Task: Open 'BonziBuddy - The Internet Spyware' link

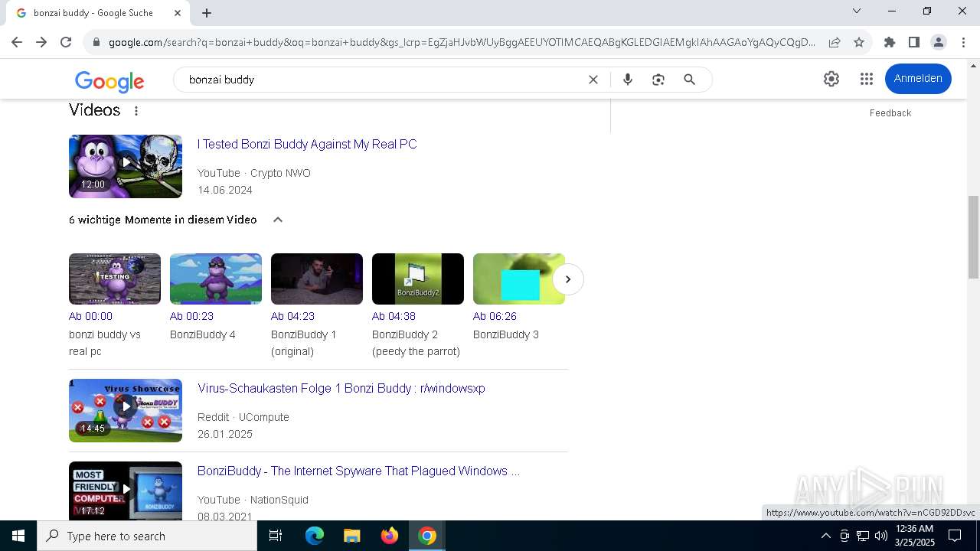Action: pos(358,471)
